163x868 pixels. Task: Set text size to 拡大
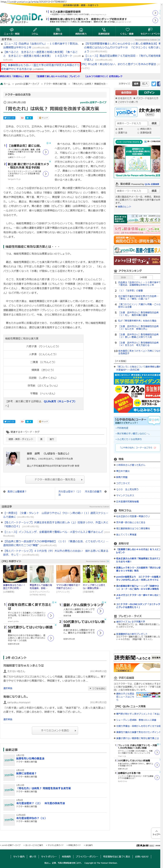[145, 84]
